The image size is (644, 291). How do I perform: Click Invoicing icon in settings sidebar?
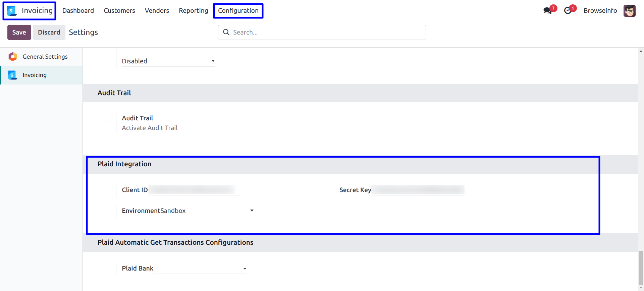(x=13, y=75)
